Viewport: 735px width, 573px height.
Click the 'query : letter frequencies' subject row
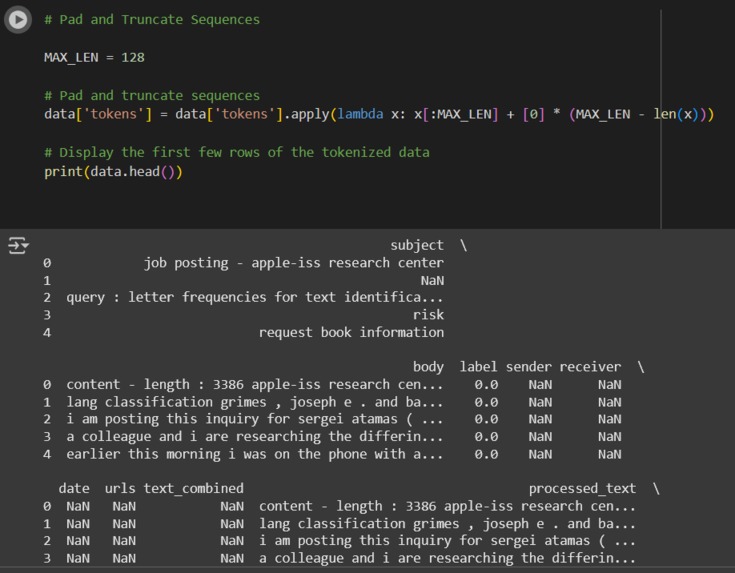pos(255,297)
